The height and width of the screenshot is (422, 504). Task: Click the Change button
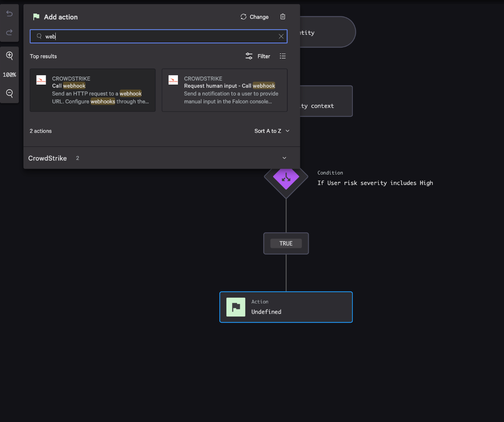point(254,17)
